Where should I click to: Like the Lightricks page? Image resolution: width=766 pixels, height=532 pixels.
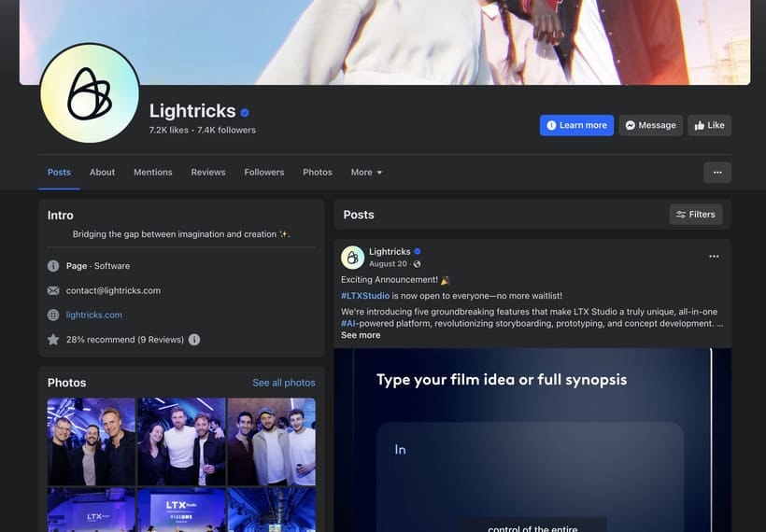[709, 125]
